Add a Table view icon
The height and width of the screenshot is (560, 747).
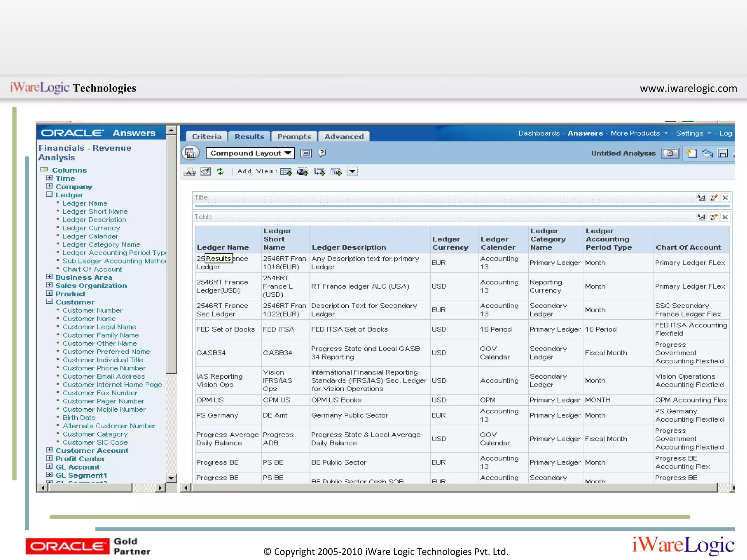tap(286, 172)
